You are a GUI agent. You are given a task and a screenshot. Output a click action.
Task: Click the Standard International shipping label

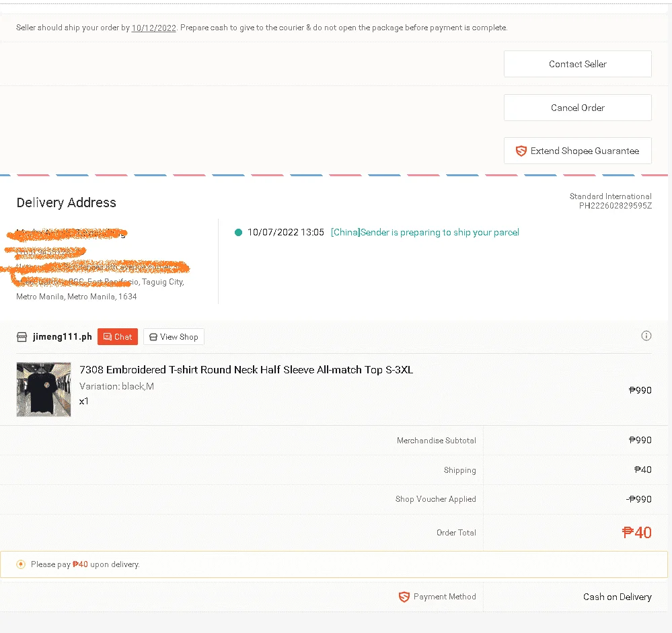click(610, 196)
